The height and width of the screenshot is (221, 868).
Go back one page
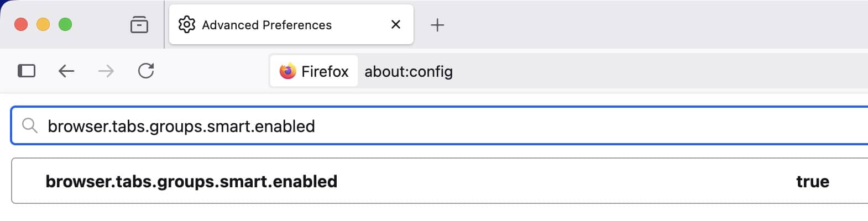(x=66, y=71)
